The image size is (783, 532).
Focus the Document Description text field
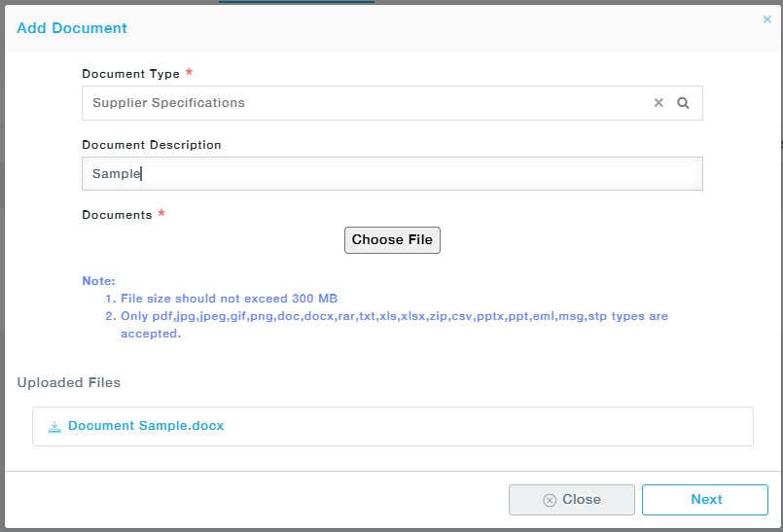[392, 174]
